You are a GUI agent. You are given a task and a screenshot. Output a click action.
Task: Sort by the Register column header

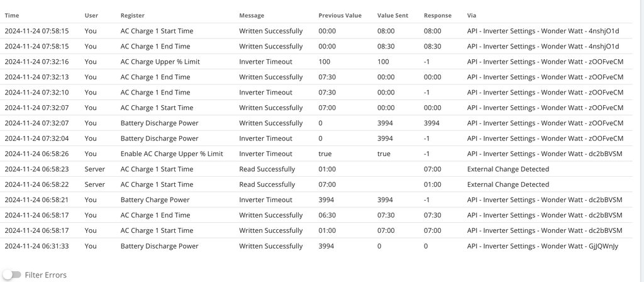click(x=132, y=15)
